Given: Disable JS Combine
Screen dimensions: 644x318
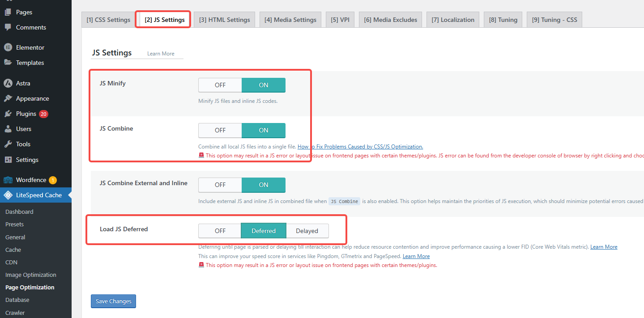Looking at the screenshot, I should point(220,130).
